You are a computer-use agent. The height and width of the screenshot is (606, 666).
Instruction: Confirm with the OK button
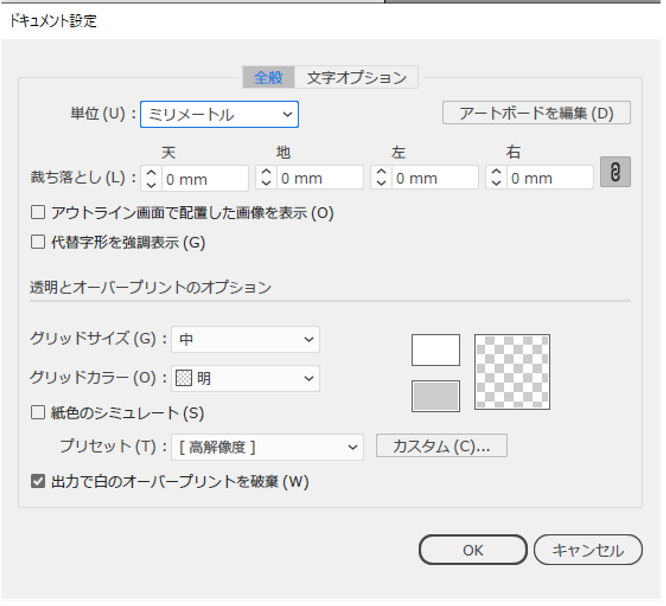click(x=473, y=550)
